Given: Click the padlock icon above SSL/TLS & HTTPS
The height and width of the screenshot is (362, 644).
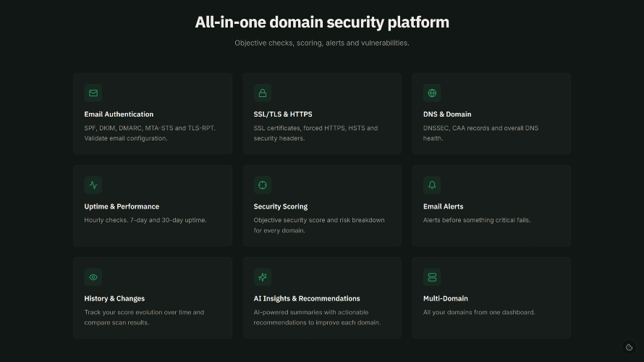Looking at the screenshot, I should pos(263,93).
